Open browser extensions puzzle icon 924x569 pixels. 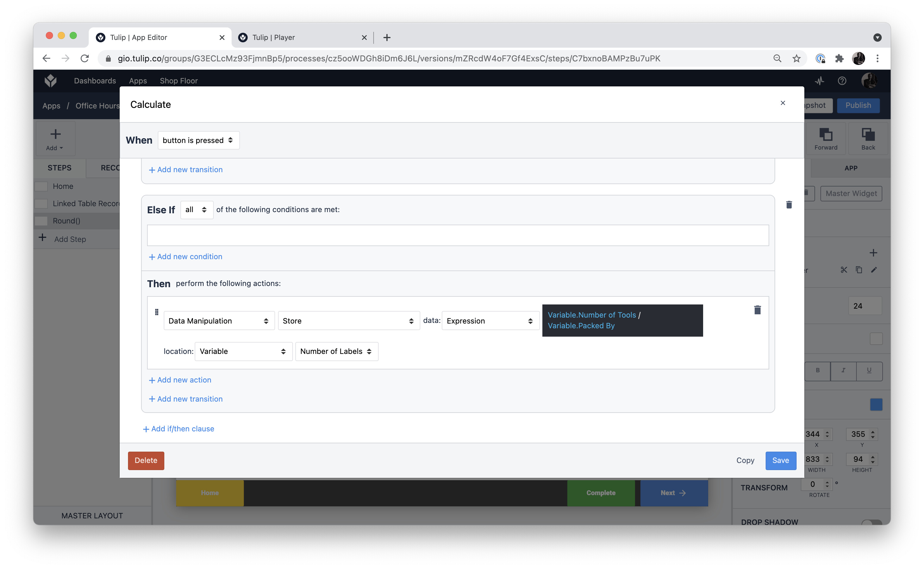839,58
